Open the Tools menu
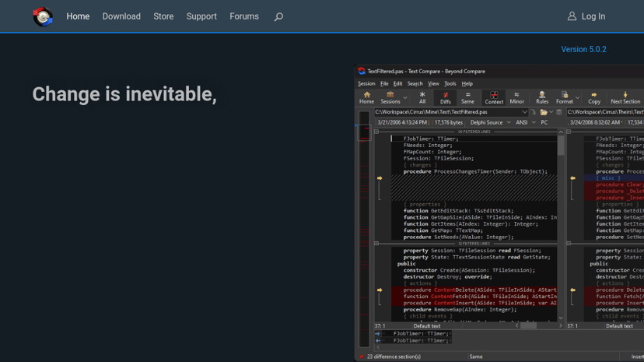This screenshot has height=362, width=644. (450, 83)
